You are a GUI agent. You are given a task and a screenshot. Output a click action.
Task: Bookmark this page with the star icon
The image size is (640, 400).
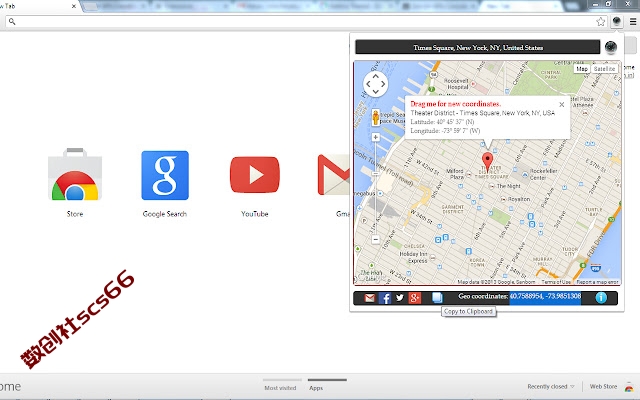tap(600, 22)
